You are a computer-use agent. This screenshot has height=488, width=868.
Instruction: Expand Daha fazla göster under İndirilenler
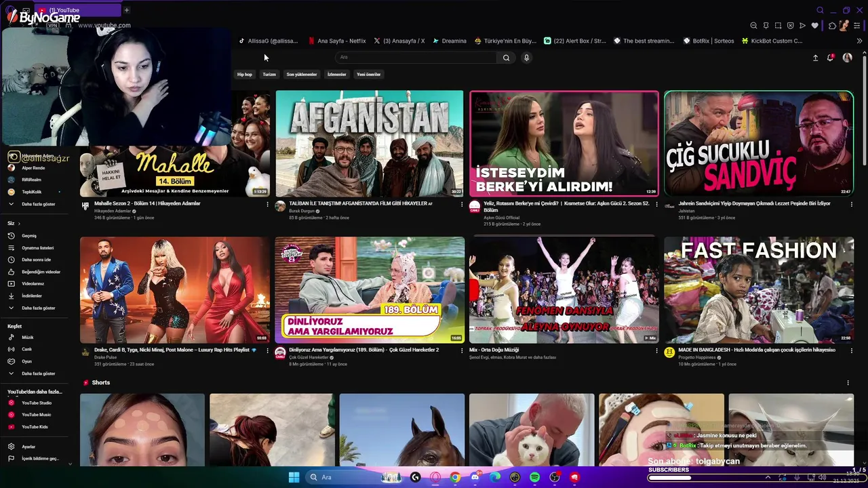[38, 308]
